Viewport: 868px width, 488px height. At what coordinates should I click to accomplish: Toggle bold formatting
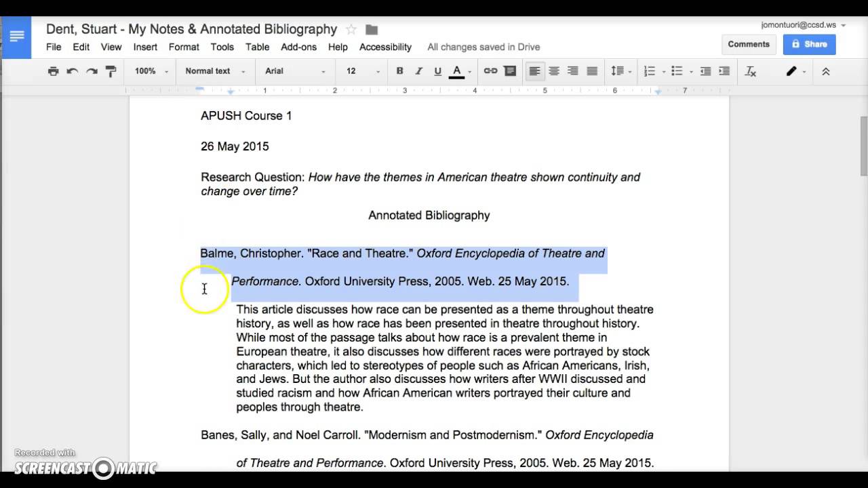click(x=399, y=71)
